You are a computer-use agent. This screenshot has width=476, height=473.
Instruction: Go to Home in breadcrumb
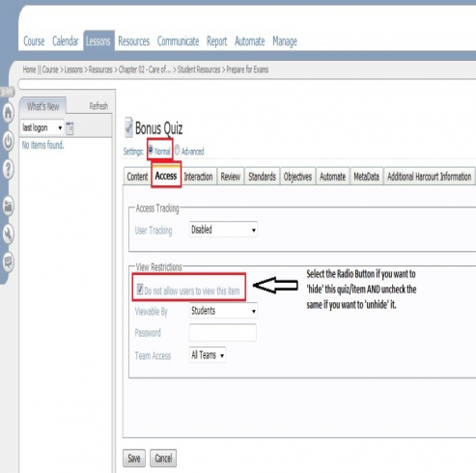coord(29,70)
